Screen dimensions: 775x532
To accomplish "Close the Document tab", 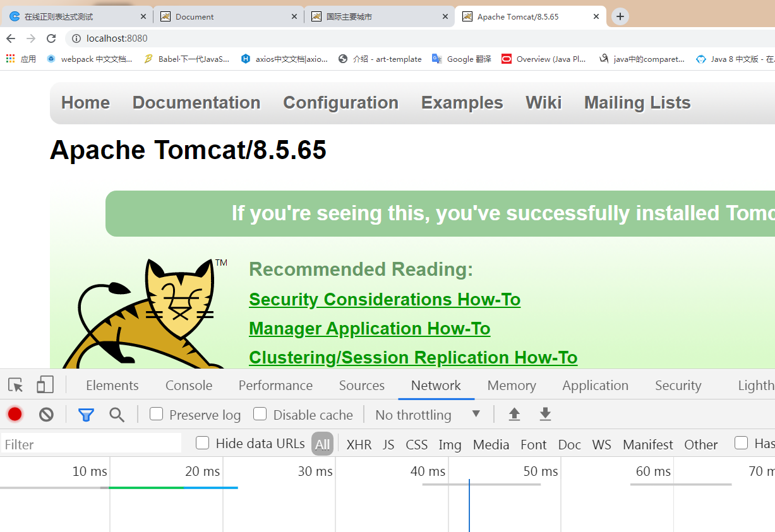I will (x=294, y=16).
